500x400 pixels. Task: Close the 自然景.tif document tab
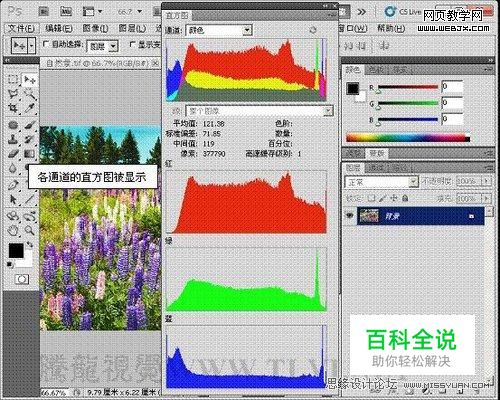pyautogui.click(x=155, y=63)
